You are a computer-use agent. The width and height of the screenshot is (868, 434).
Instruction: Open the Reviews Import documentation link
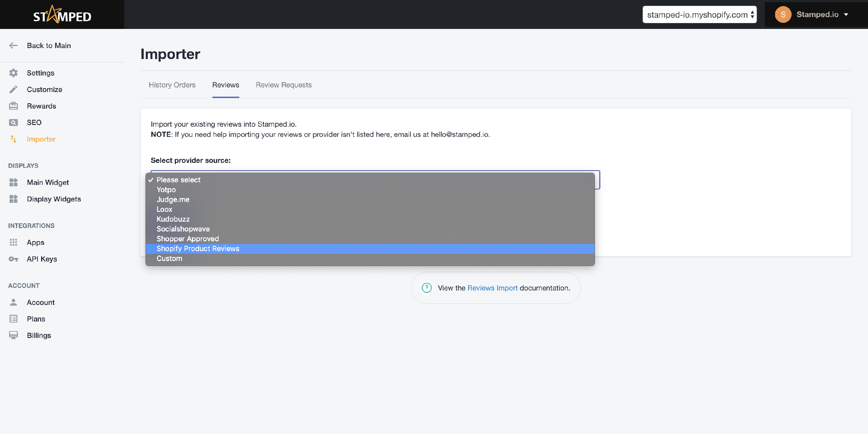[x=492, y=288]
